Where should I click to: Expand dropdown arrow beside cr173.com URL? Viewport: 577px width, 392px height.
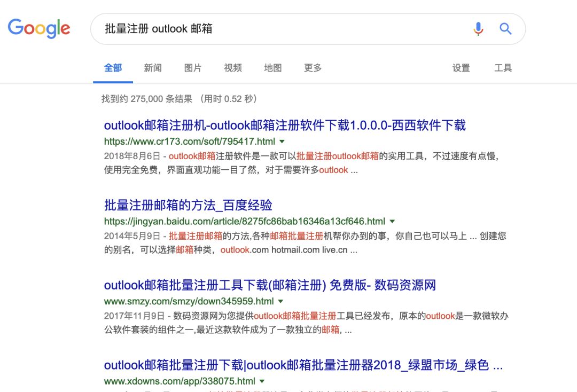[282, 142]
